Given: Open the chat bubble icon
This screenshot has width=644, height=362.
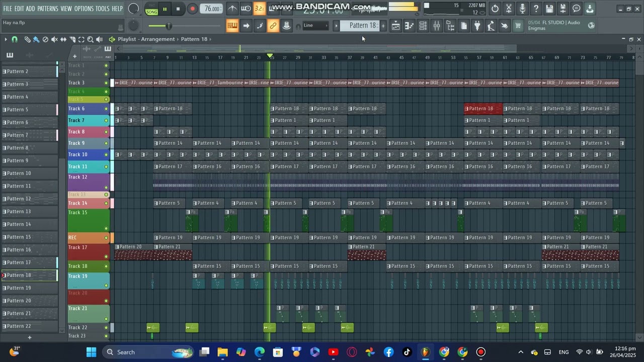Looking at the screenshot, I should [577, 9].
